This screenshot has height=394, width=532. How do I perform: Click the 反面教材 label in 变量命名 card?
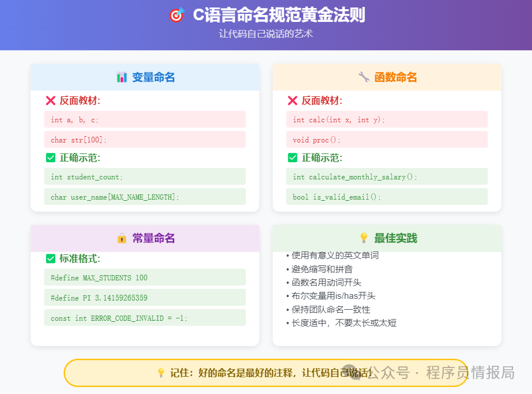coord(80,100)
